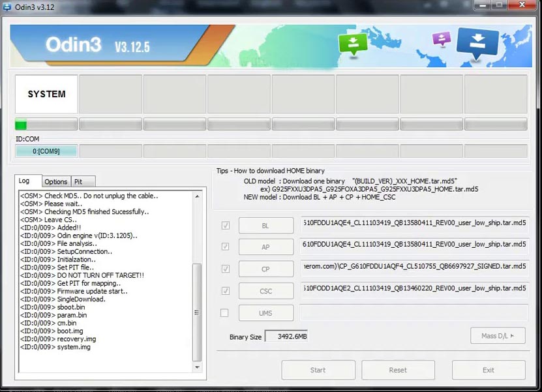542x392 pixels.
Task: Click the 'ID:COM' label
Action: 27,139
